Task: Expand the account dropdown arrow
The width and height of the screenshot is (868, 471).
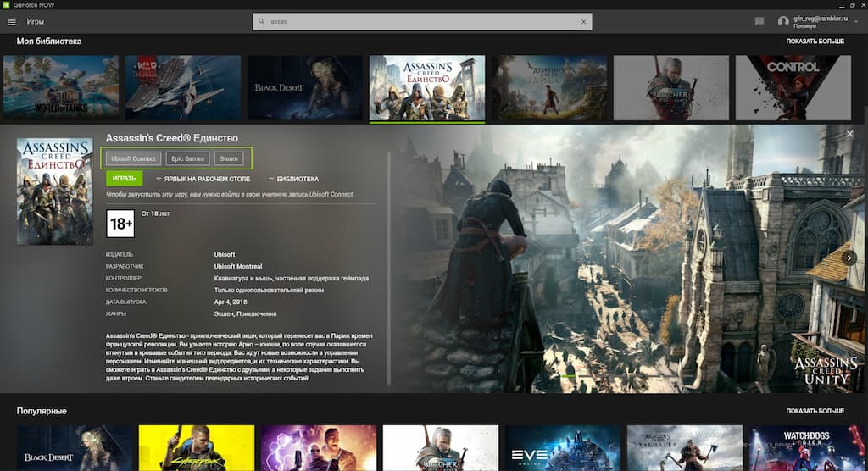Action: pos(856,21)
